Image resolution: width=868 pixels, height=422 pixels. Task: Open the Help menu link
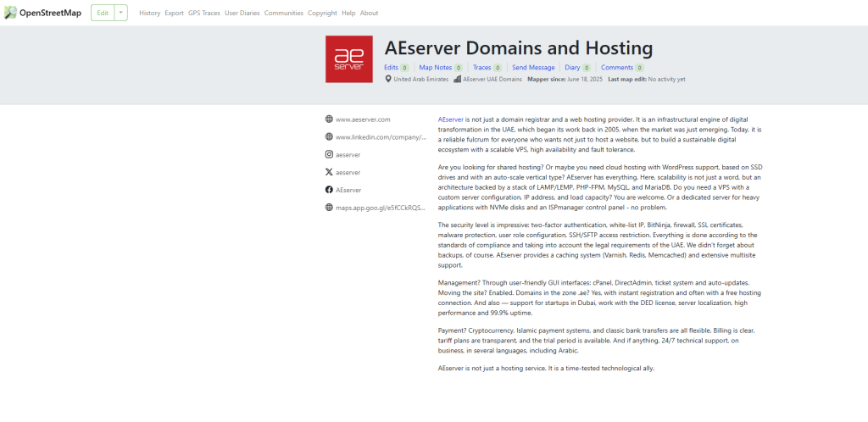[348, 14]
